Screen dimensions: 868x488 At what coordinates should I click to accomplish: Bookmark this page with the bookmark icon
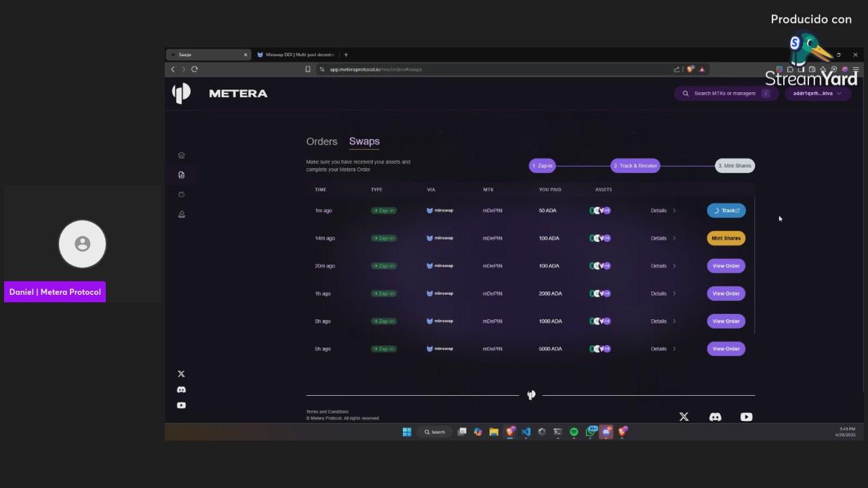tap(308, 69)
